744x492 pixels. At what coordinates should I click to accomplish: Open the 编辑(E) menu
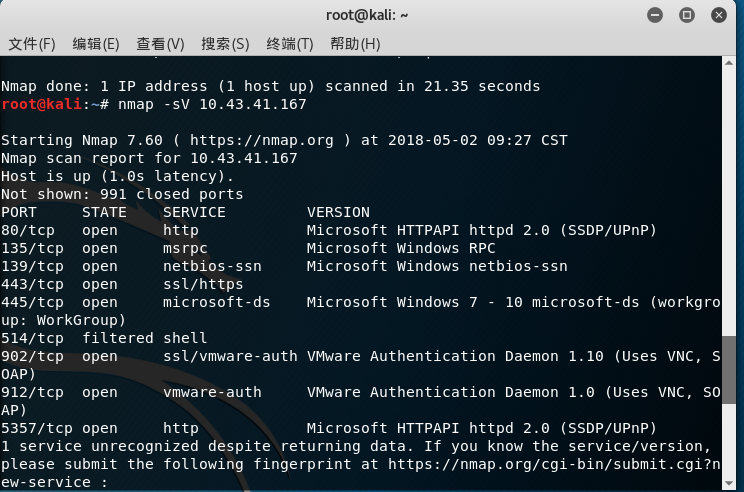(x=96, y=44)
